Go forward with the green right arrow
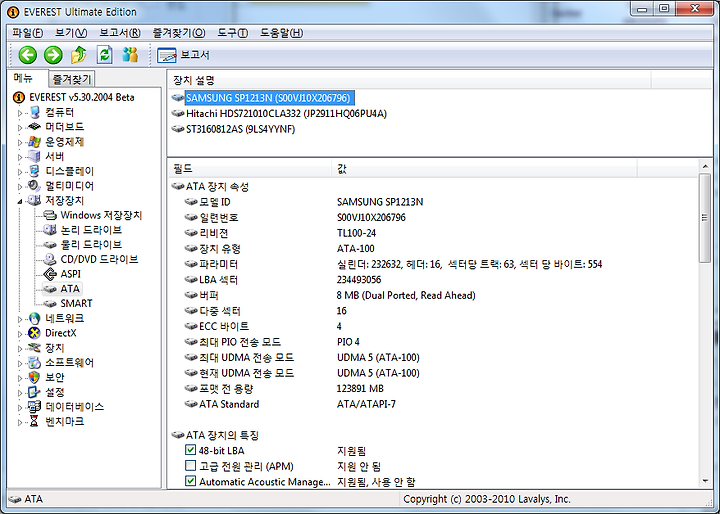Image resolution: width=720 pixels, height=514 pixels. click(x=53, y=55)
